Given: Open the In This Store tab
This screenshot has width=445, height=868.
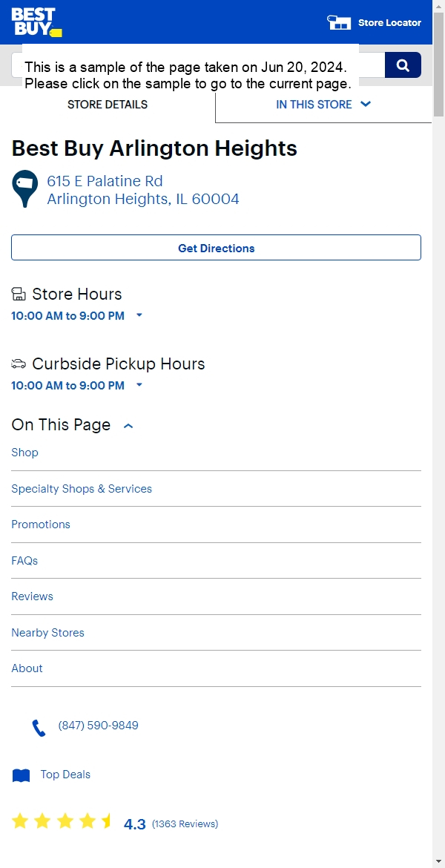Looking at the screenshot, I should (x=323, y=105).
